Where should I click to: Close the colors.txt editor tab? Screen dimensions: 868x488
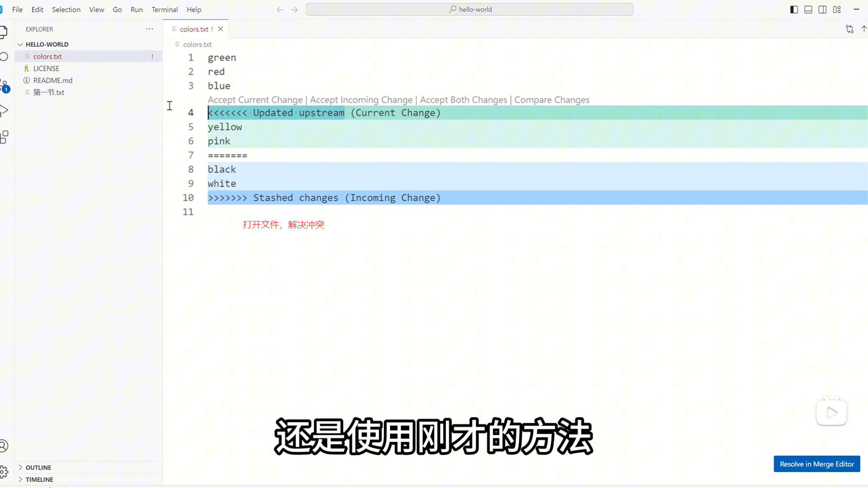(x=221, y=29)
